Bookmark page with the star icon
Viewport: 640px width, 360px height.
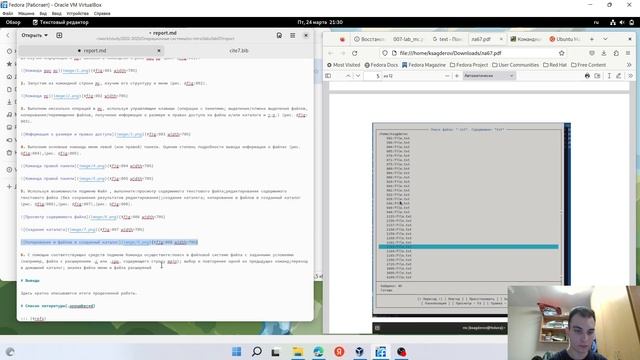click(x=562, y=53)
